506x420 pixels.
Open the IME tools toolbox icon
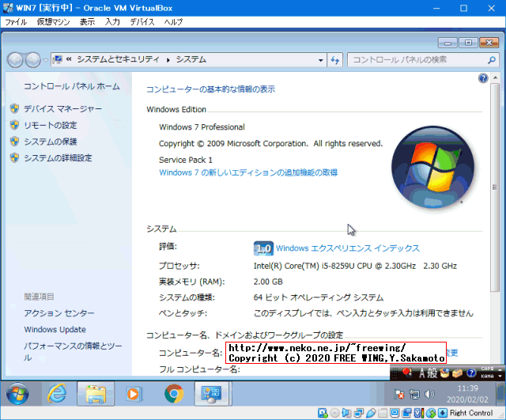click(x=457, y=373)
